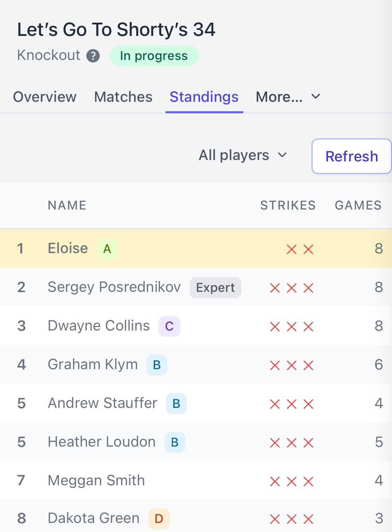Click Andrew Stauffer's B rating badge

coord(176,404)
